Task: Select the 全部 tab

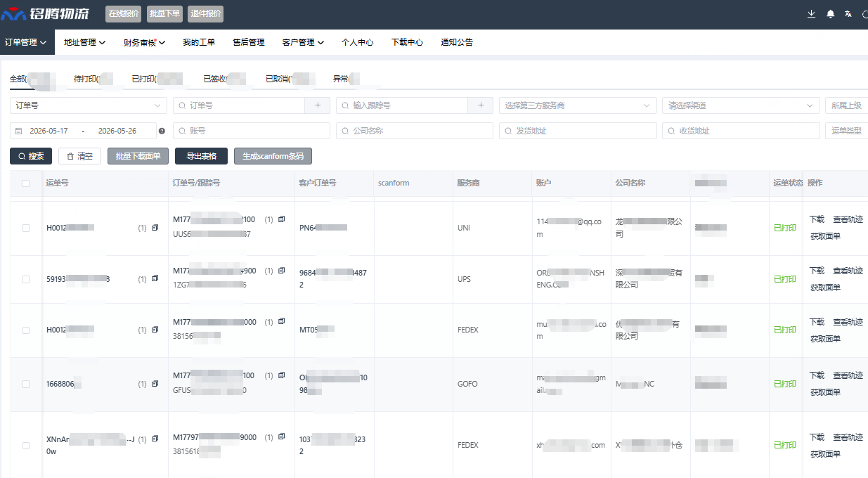Action: coord(33,79)
